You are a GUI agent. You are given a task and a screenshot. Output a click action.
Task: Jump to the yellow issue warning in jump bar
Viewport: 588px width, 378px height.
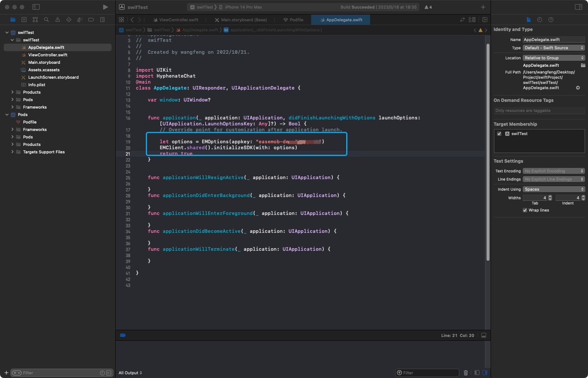tap(480, 30)
